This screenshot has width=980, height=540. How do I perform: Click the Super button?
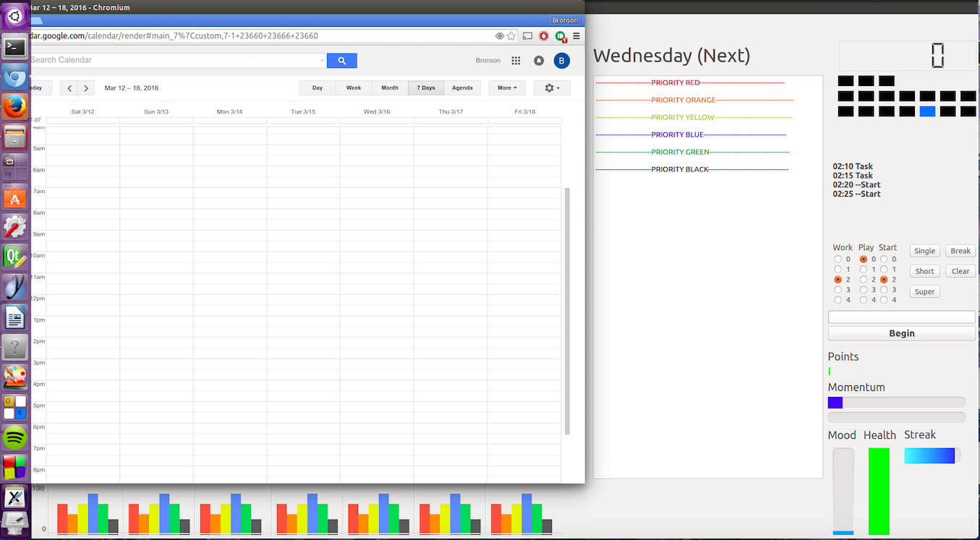click(924, 292)
